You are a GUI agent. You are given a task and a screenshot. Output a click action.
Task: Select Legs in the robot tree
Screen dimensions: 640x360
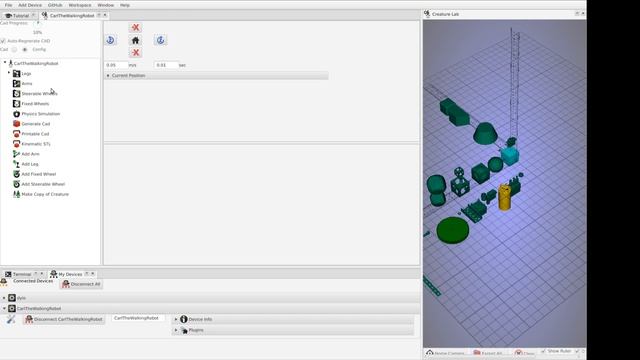(x=26, y=73)
